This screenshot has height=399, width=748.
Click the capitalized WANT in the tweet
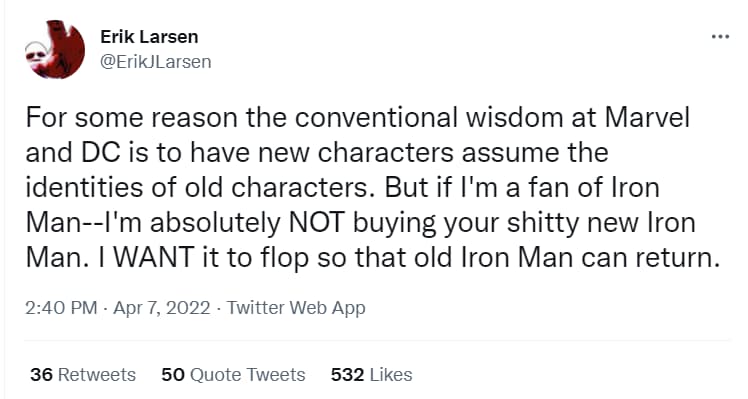click(153, 258)
